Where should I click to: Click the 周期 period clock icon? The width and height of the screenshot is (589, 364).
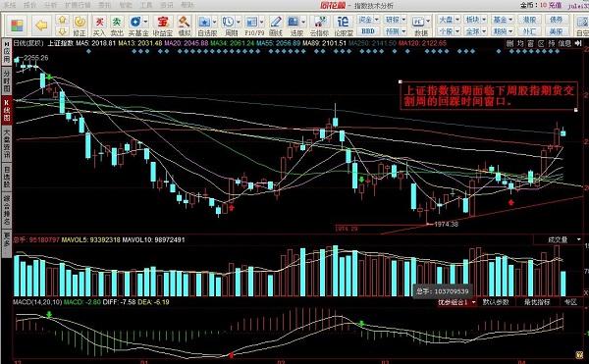tap(231, 26)
